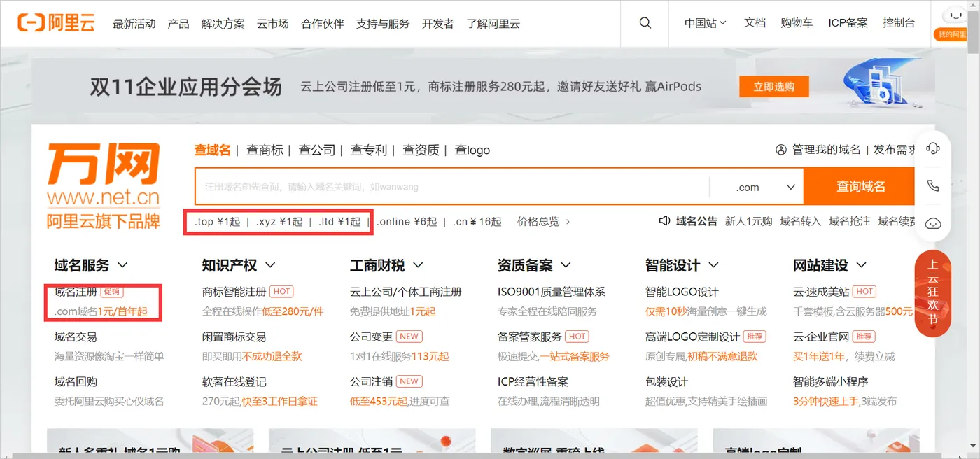
Task: Expand the 中国站 region dropdown
Action: tap(706, 23)
